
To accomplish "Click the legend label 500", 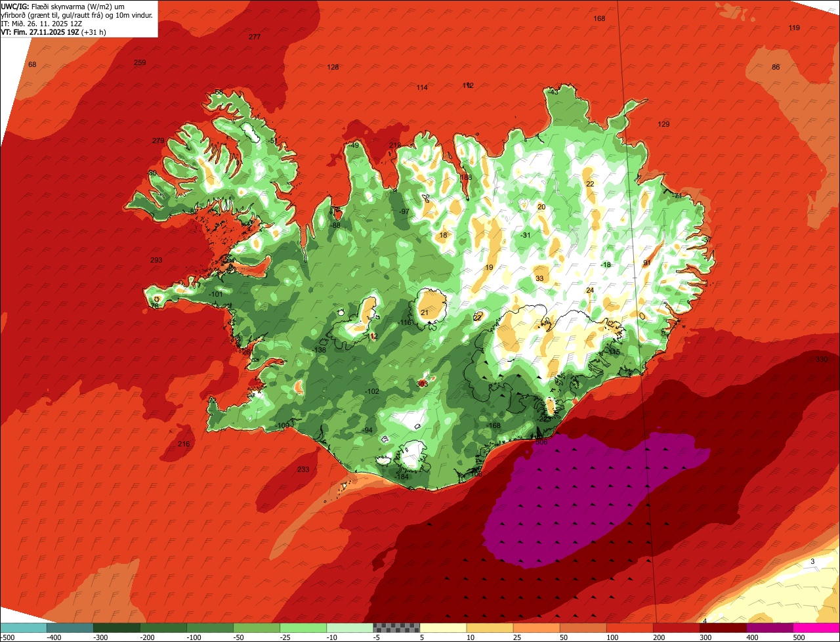I will pos(799,637).
